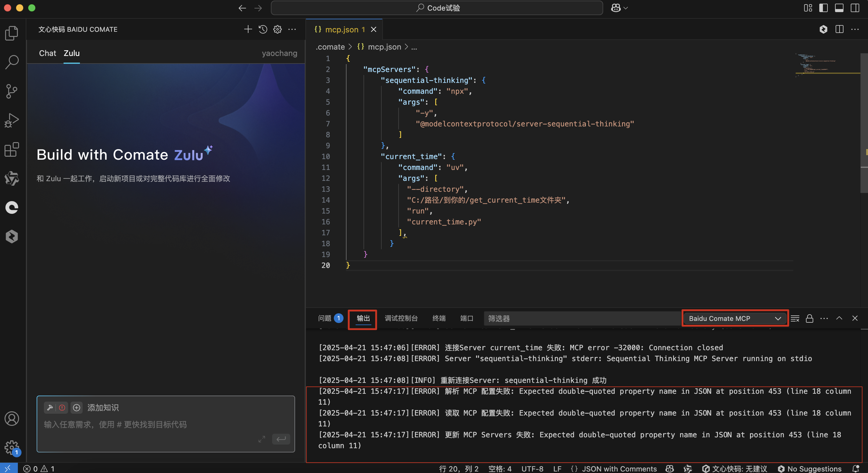Viewport: 868px width, 473px height.
Task: Open Comate panel settings gear
Action: [x=277, y=29]
